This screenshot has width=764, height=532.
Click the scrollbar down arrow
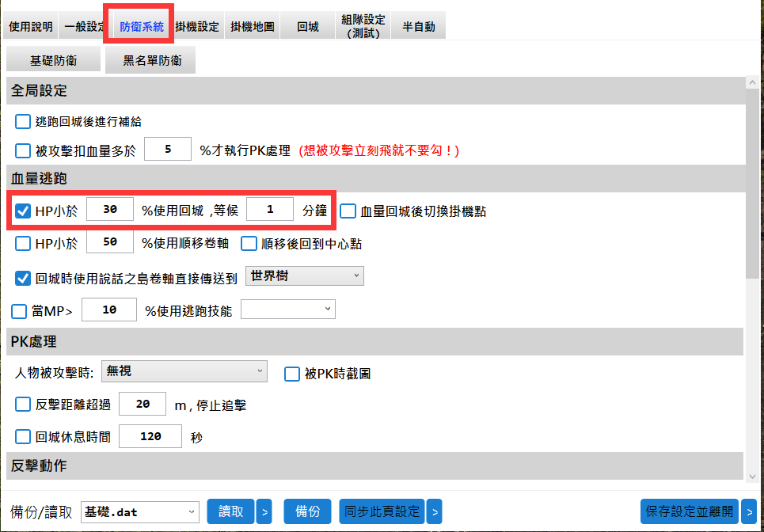(752, 475)
